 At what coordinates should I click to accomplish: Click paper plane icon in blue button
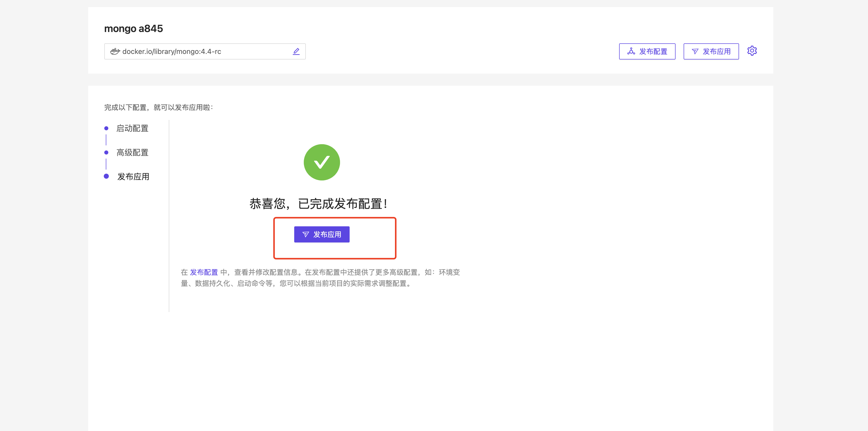pos(306,234)
